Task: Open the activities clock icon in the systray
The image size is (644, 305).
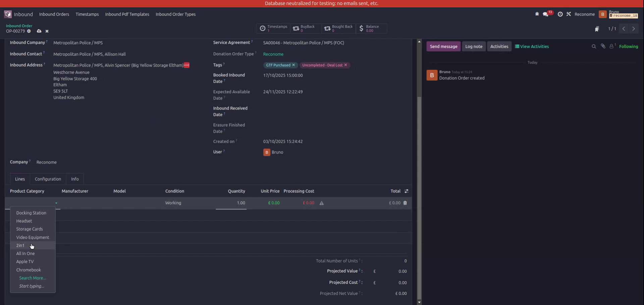Action: (560, 14)
